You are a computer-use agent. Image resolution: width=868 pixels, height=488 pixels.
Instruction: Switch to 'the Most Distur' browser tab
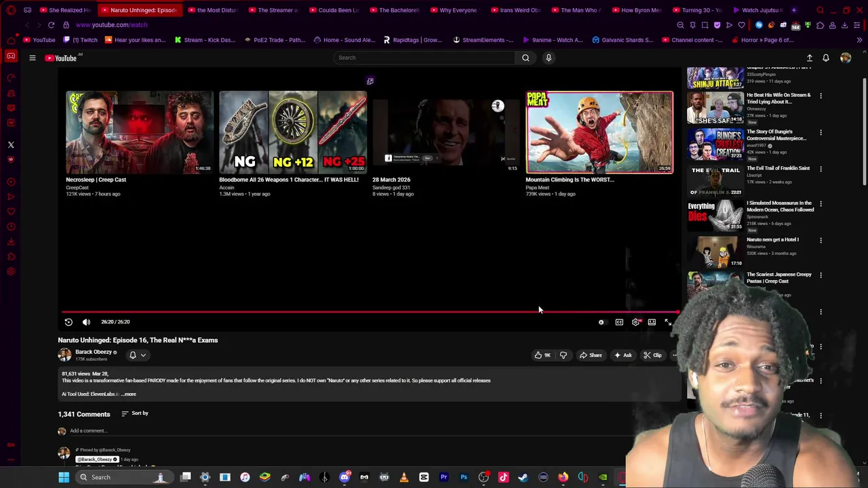(212, 10)
